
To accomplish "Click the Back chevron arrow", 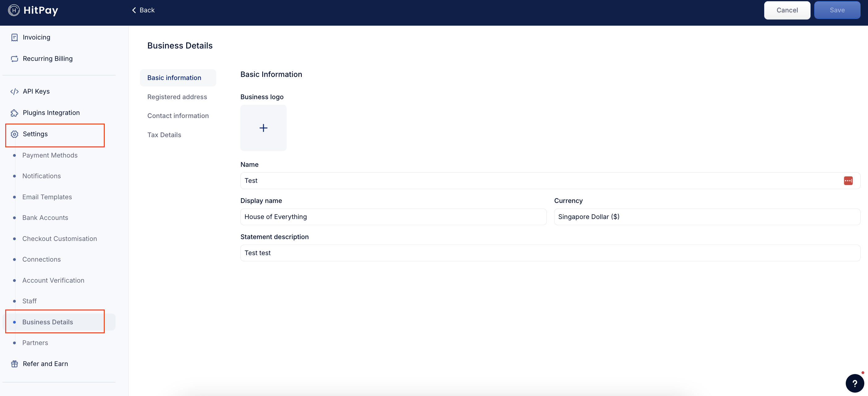I will click(134, 10).
